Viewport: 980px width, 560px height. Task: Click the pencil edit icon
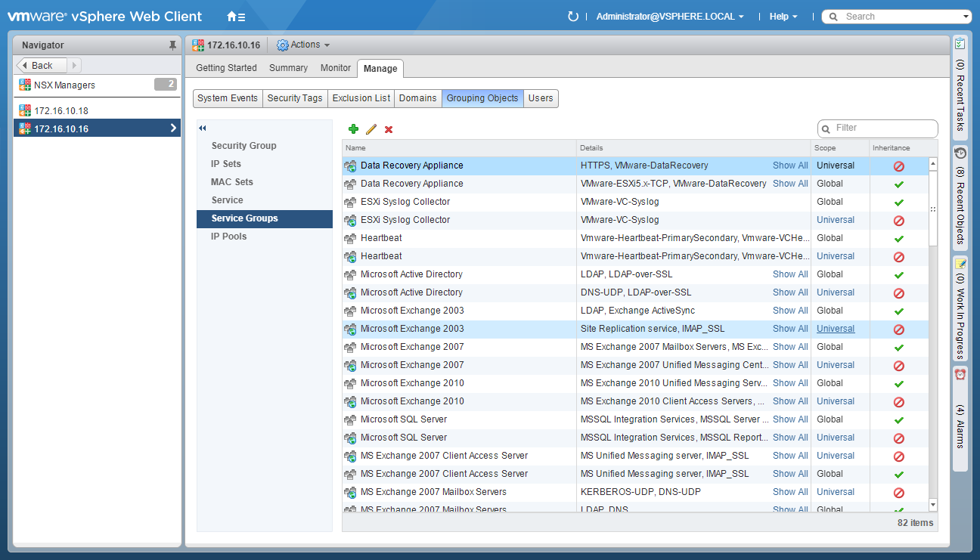tap(371, 129)
